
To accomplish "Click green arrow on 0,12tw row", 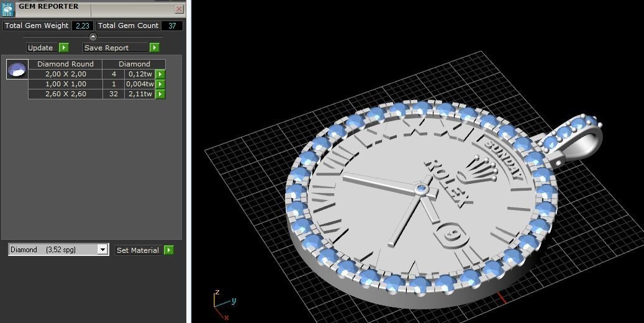I will pos(160,74).
